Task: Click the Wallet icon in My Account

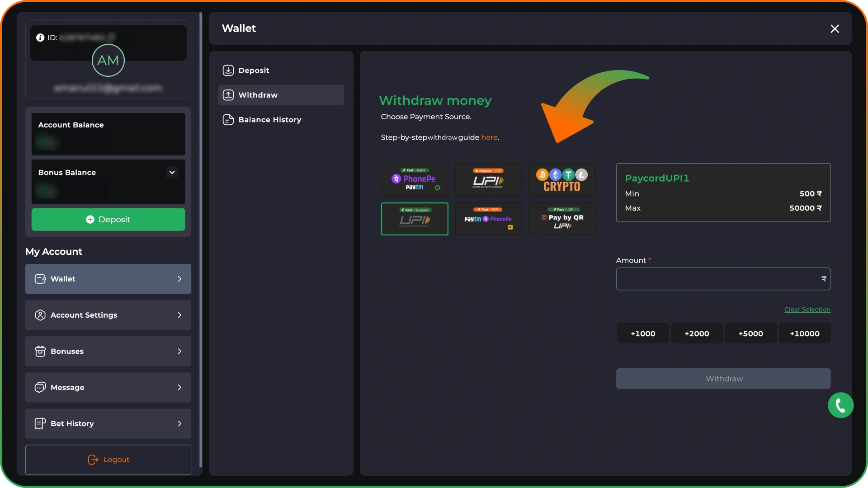Action: click(x=40, y=279)
